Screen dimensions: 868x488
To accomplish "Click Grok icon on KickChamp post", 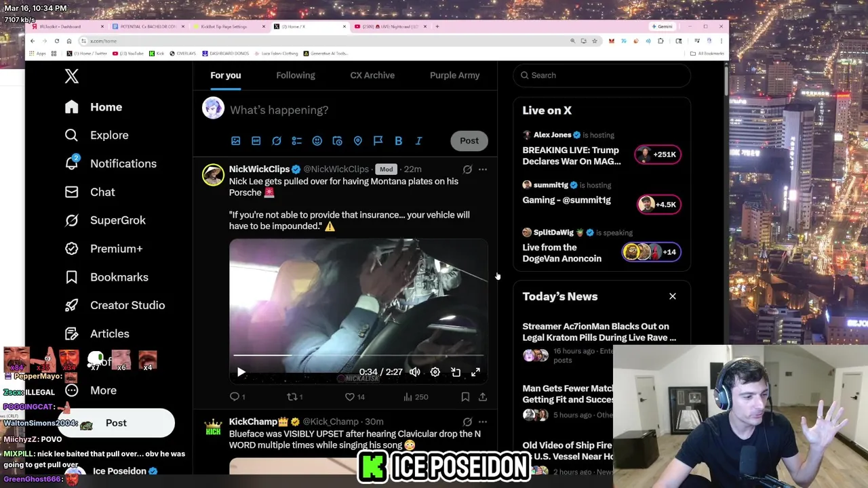I will [467, 422].
